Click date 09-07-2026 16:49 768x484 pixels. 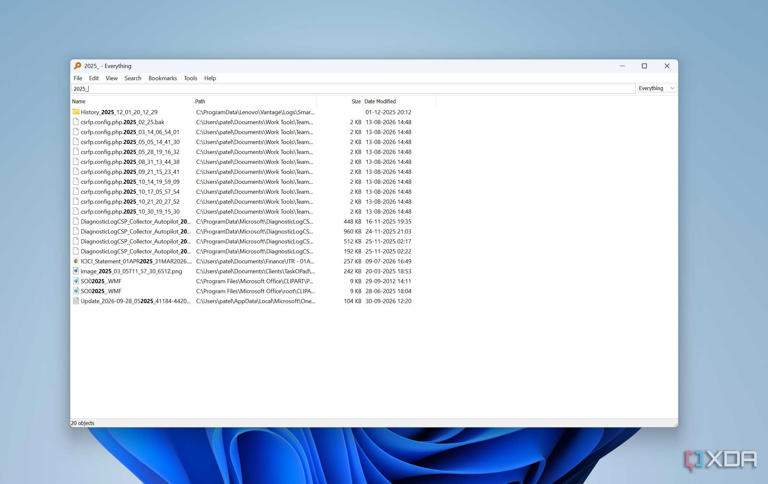[388, 261]
